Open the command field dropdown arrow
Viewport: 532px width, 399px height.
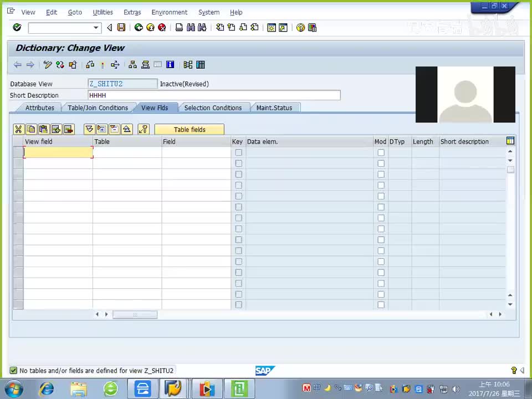pos(96,27)
